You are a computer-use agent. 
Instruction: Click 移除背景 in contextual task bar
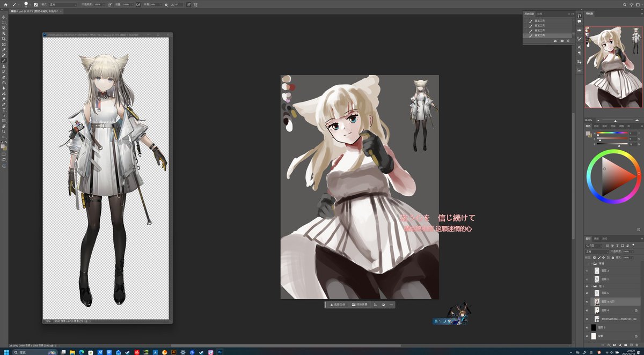point(360,305)
